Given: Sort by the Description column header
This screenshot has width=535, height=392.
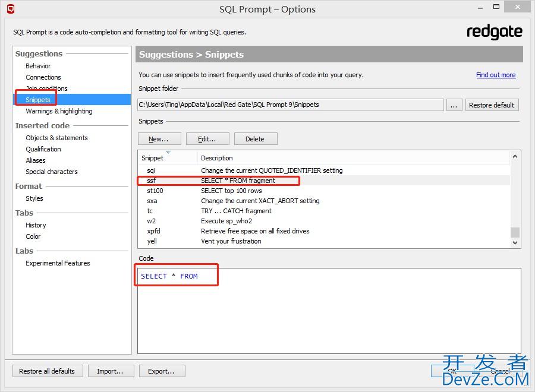Looking at the screenshot, I should click(x=354, y=158).
